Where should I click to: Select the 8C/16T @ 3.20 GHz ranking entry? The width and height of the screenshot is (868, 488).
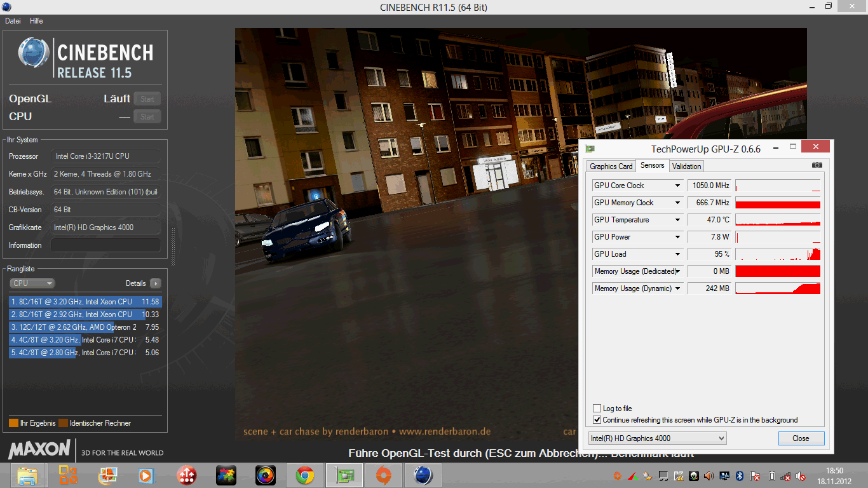(x=85, y=302)
